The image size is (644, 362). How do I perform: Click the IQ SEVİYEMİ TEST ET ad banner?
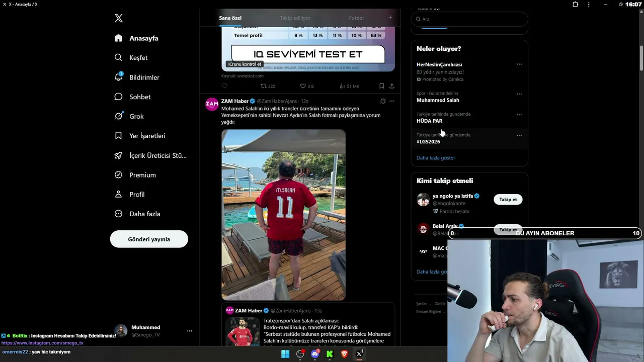pos(308,54)
